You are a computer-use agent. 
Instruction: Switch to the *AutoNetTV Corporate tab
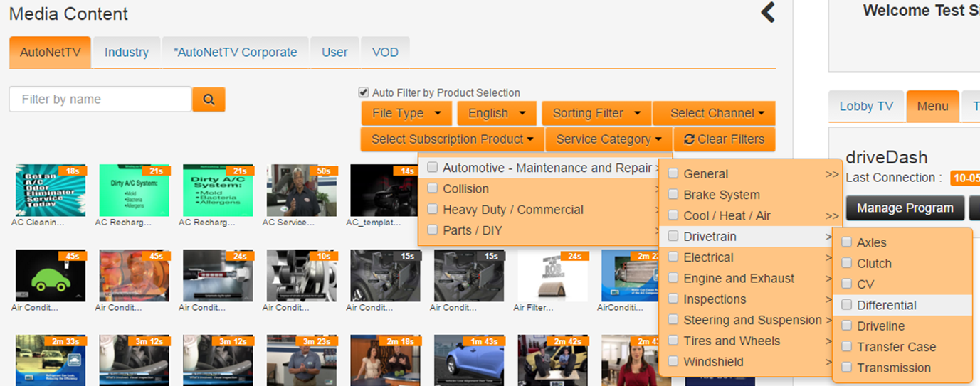pyautogui.click(x=236, y=53)
